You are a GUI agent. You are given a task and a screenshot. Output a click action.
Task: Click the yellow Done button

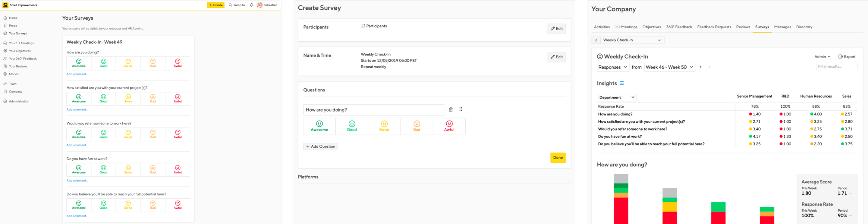(x=558, y=158)
